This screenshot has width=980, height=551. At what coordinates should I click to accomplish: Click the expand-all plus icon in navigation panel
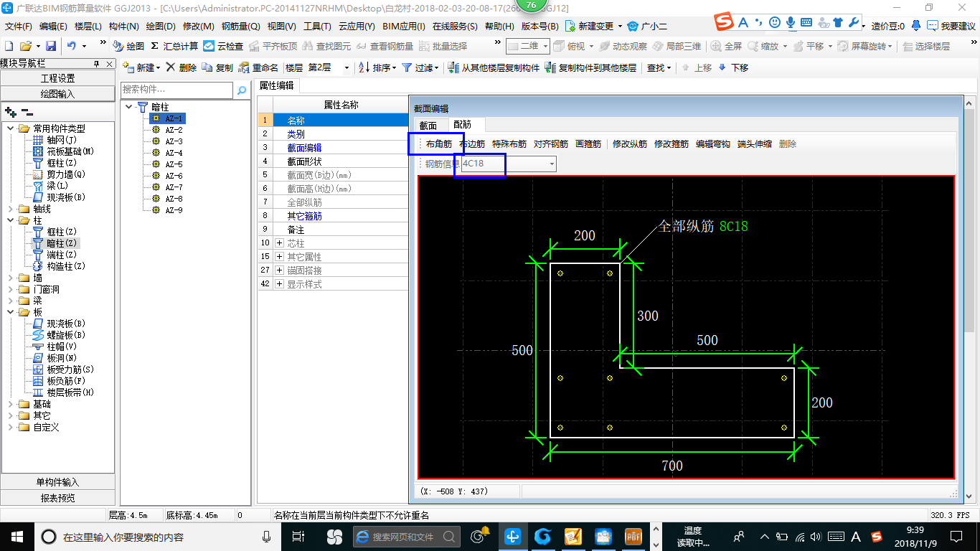point(10,112)
